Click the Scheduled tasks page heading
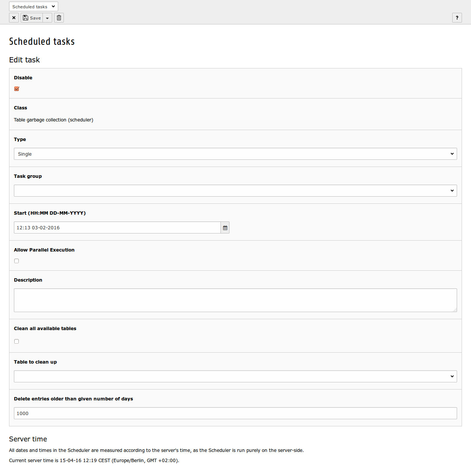This screenshot has height=476, width=471. click(x=42, y=41)
